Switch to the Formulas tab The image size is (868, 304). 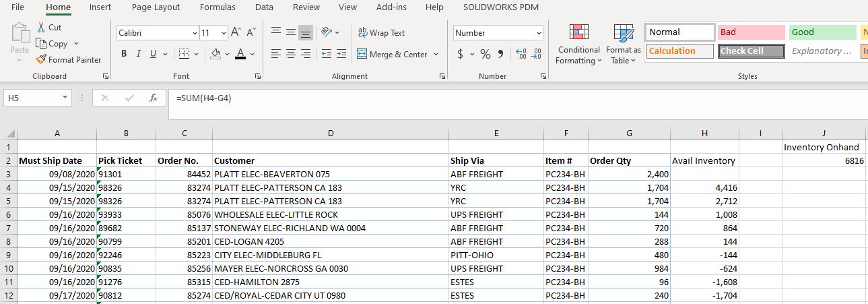218,7
